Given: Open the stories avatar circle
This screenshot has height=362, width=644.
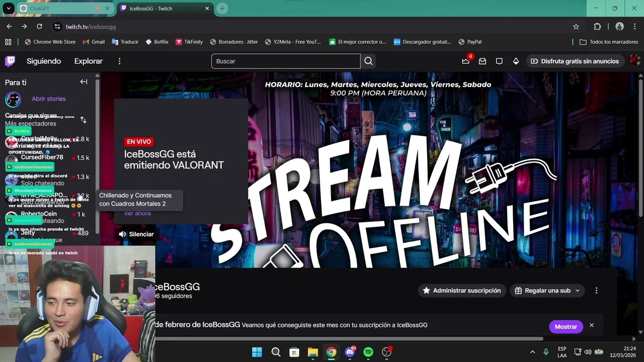Looking at the screenshot, I should [x=13, y=99].
